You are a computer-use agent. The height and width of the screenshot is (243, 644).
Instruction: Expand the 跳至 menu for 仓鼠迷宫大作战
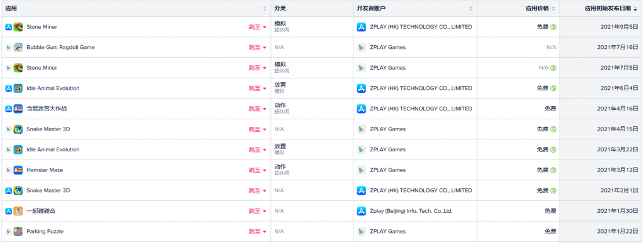click(x=257, y=109)
